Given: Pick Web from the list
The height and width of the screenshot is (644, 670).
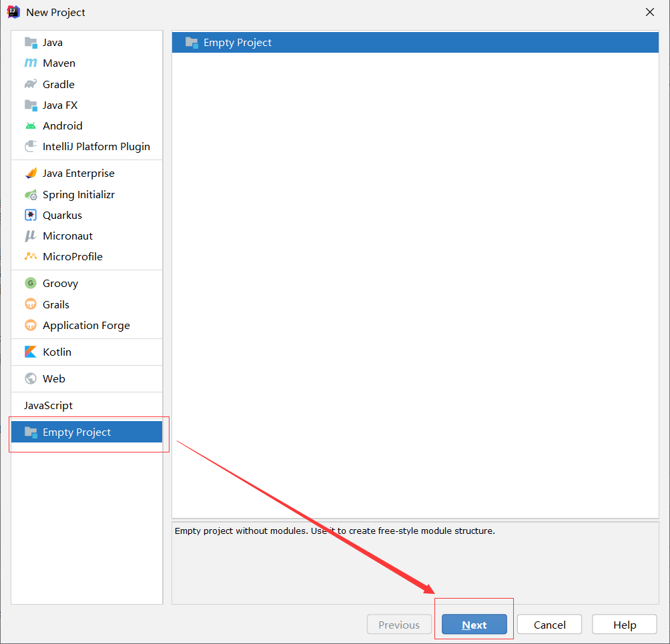Looking at the screenshot, I should tap(87, 378).
